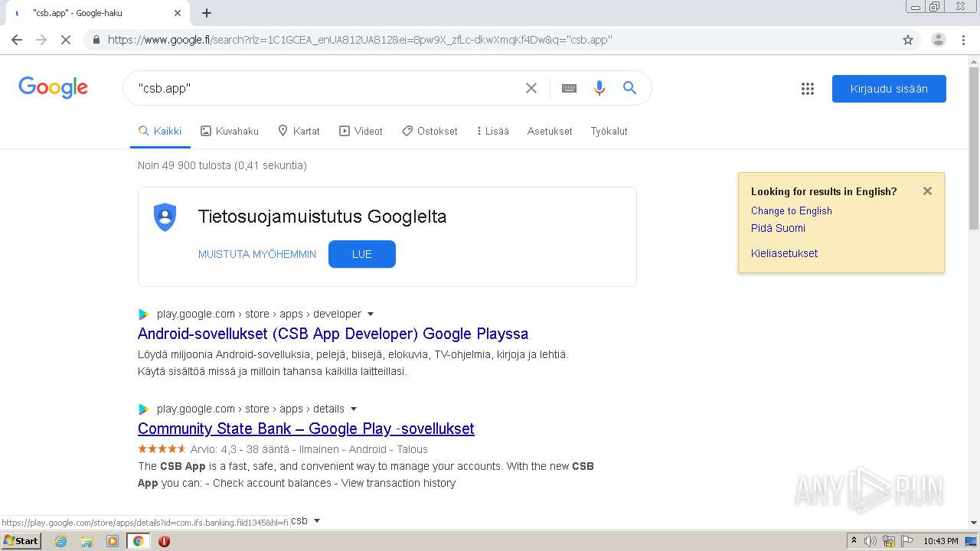Open Kieliasetukset link
This screenshot has width=980, height=551.
point(784,253)
